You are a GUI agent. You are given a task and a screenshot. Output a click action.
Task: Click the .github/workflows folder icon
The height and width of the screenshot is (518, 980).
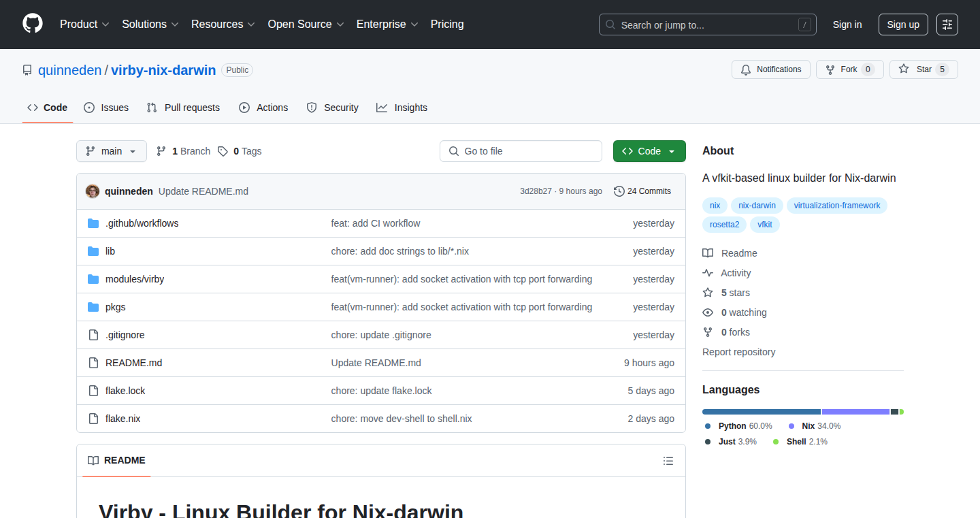tap(93, 223)
